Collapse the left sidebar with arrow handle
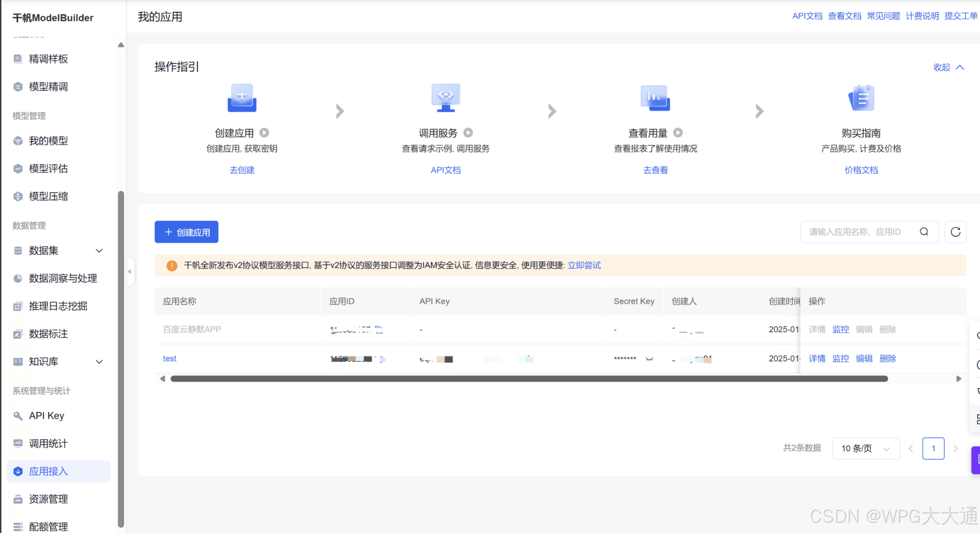The width and height of the screenshot is (980, 533). point(130,272)
